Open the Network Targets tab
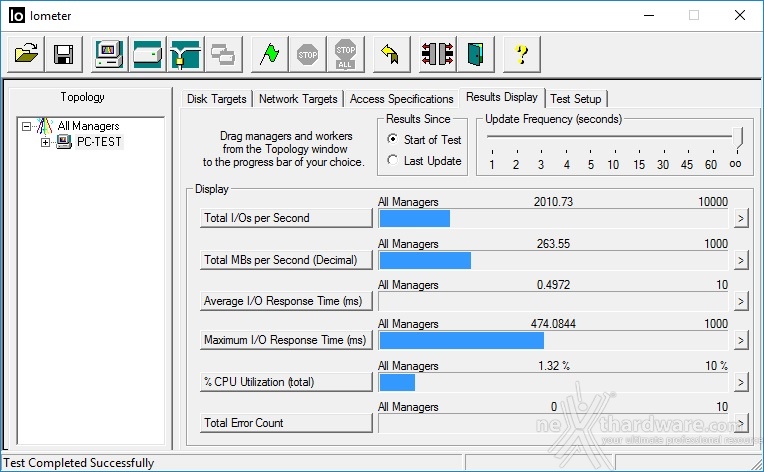Screen dimensions: 764x472 298,99
